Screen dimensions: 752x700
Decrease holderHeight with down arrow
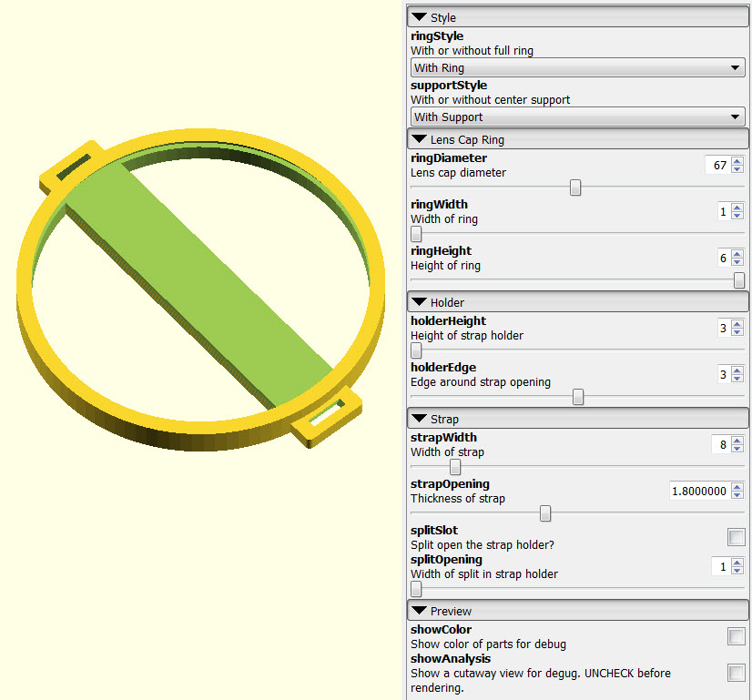click(737, 331)
